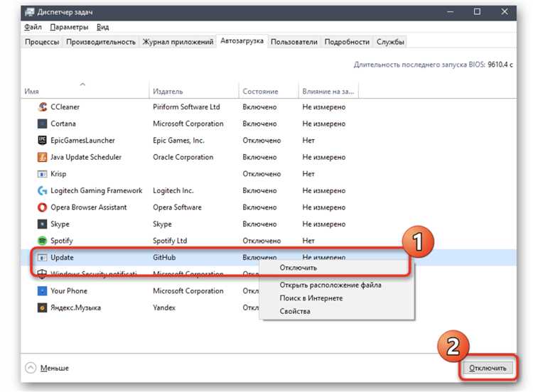The height and width of the screenshot is (392, 533).
Task: Select the CCleaner row name
Action: pos(65,107)
